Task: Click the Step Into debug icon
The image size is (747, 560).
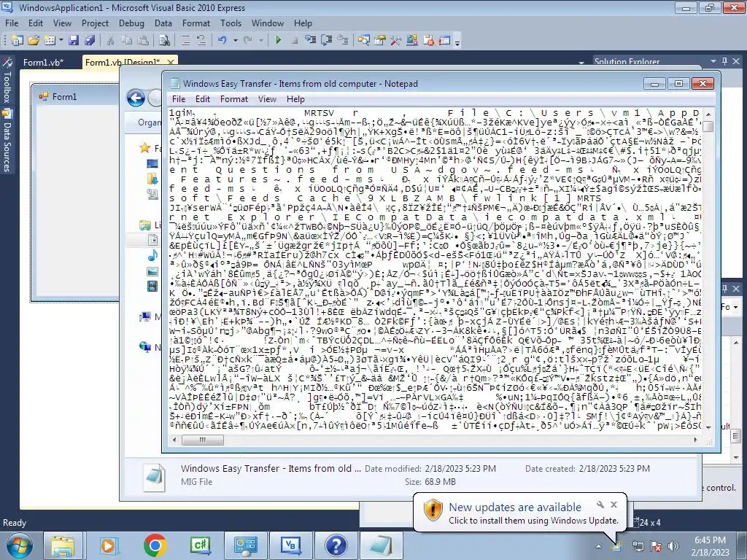Action: pos(311,41)
